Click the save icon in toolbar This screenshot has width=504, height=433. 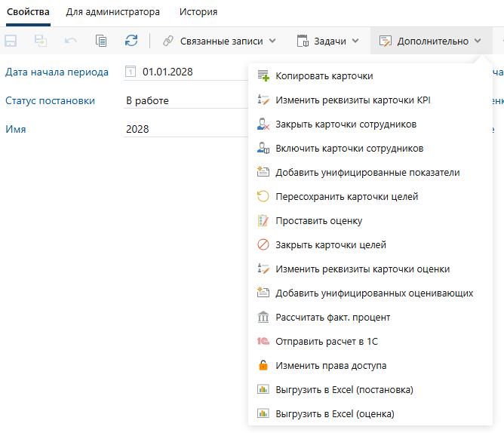12,41
